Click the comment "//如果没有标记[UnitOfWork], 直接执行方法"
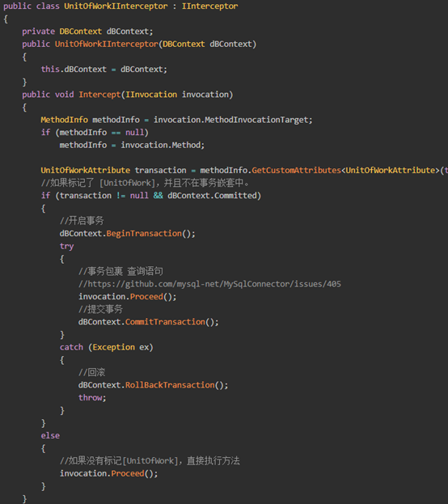Image resolution: width=448 pixels, height=504 pixels. point(150,461)
